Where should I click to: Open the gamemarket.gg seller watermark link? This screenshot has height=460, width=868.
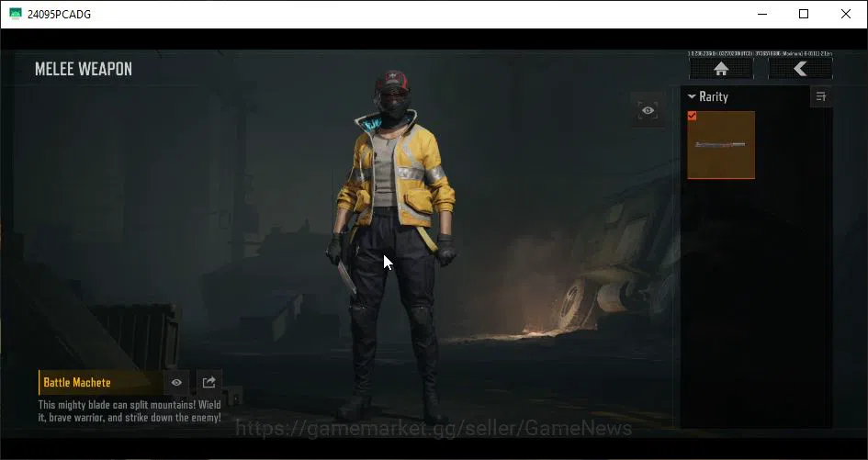[434, 429]
